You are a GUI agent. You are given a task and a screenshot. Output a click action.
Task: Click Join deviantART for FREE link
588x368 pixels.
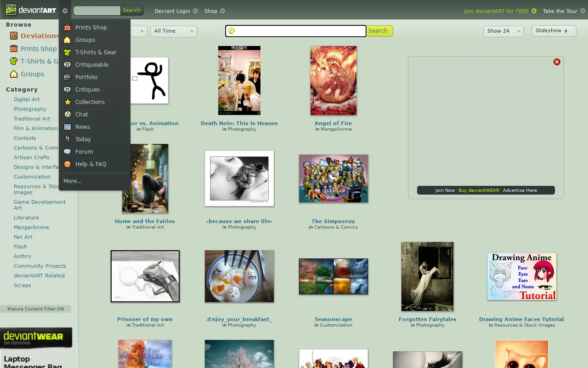(500, 11)
